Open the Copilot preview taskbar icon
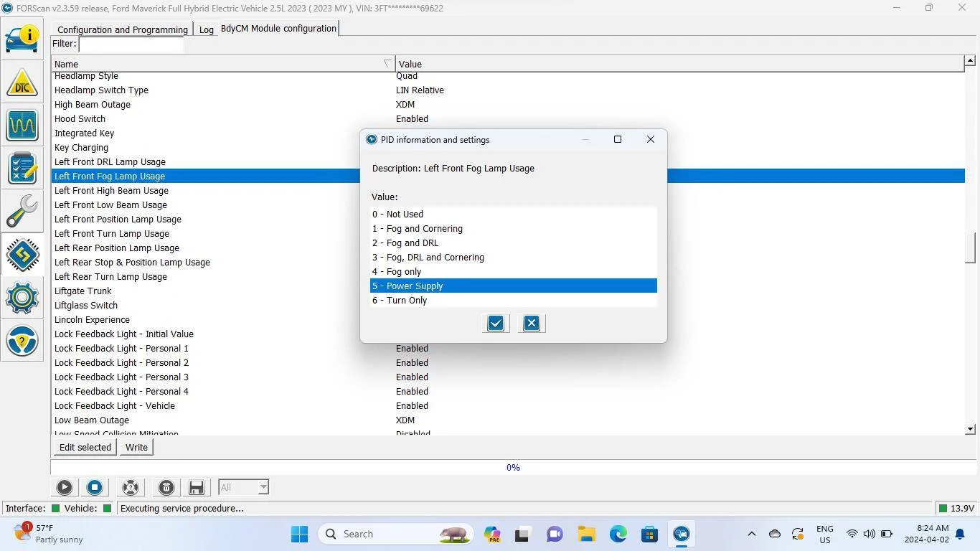980x551 pixels. [x=492, y=534]
